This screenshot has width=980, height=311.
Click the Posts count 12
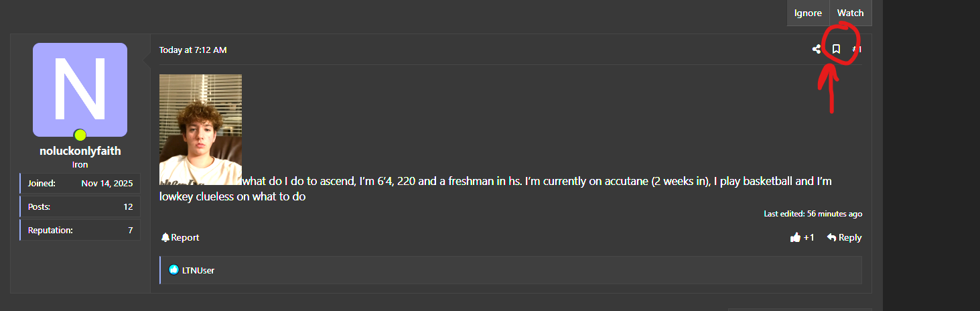(x=128, y=206)
